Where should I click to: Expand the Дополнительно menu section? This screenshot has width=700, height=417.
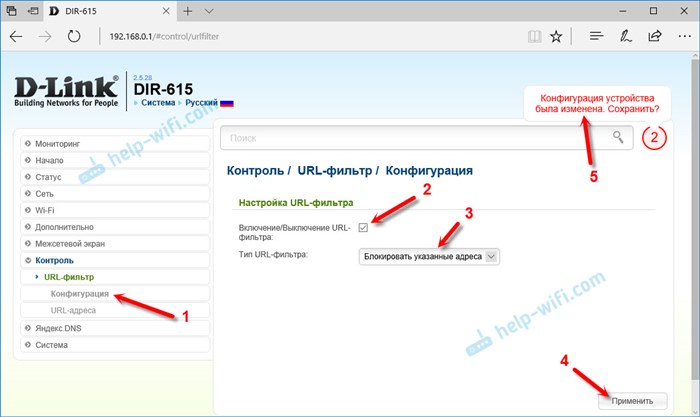115,227
